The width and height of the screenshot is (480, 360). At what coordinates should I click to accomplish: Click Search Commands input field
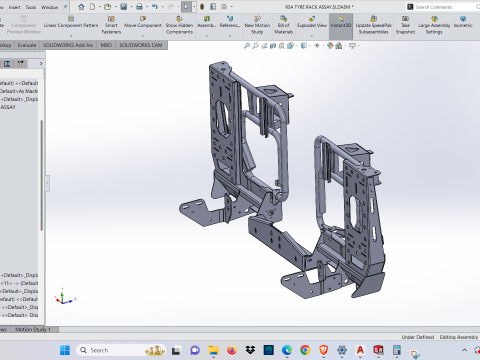(x=443, y=7)
